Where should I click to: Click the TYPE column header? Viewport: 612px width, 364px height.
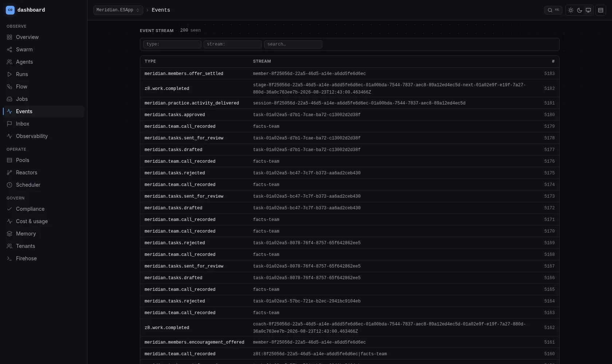click(x=150, y=62)
